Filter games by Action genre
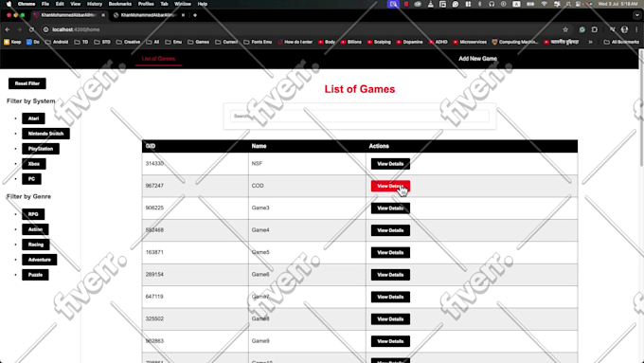This screenshot has width=644, height=363. [x=35, y=229]
